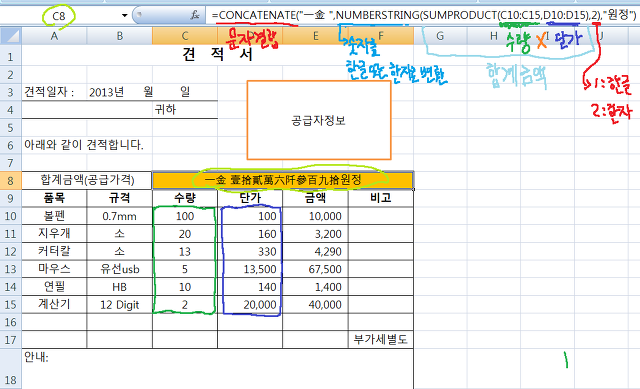Image resolution: width=640 pixels, height=389 pixels.
Task: Select column G header
Action: (x=440, y=36)
